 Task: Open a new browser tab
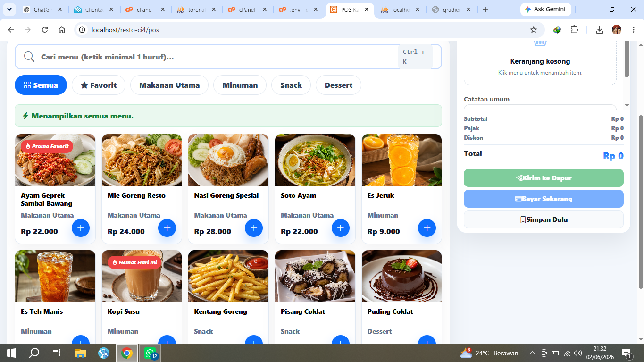pos(485,9)
